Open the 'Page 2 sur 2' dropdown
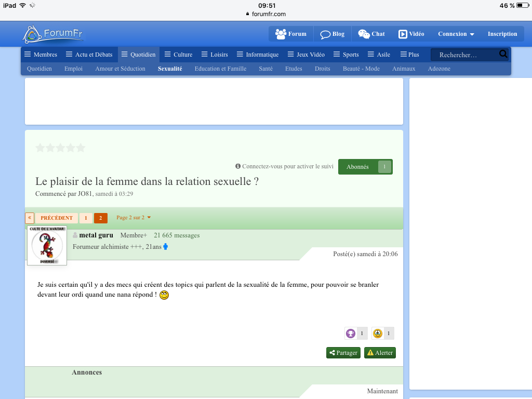This screenshot has height=399, width=532. click(134, 218)
